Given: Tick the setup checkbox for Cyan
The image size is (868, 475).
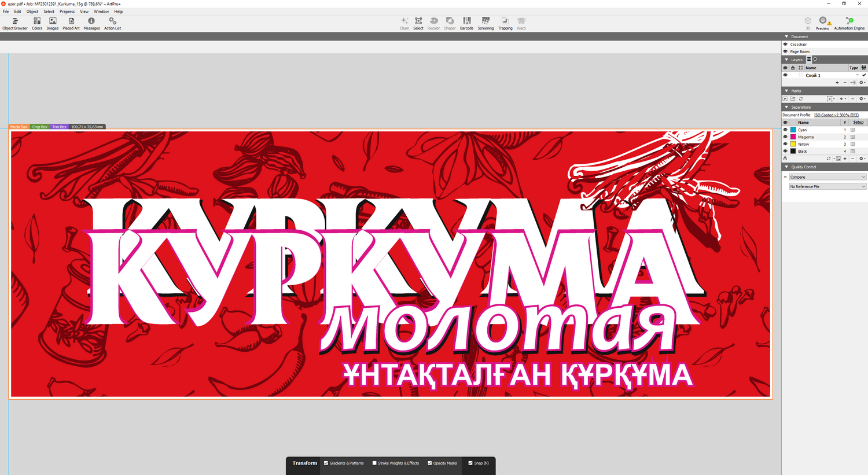Looking at the screenshot, I should 852,130.
